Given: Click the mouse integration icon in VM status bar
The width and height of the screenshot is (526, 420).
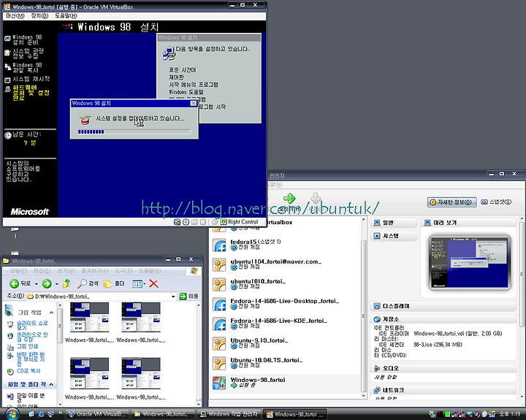Looking at the screenshot, I should click(215, 222).
